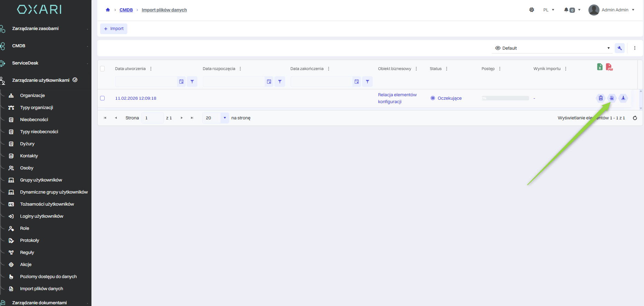The width and height of the screenshot is (644, 306).
Task: Open the 11.02.2026 12:09:18 entry link
Action: 136,98
